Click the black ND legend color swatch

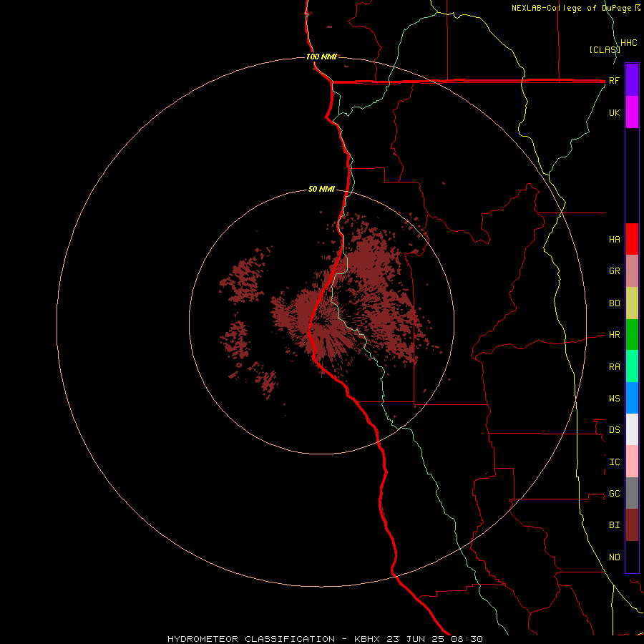pos(632,557)
